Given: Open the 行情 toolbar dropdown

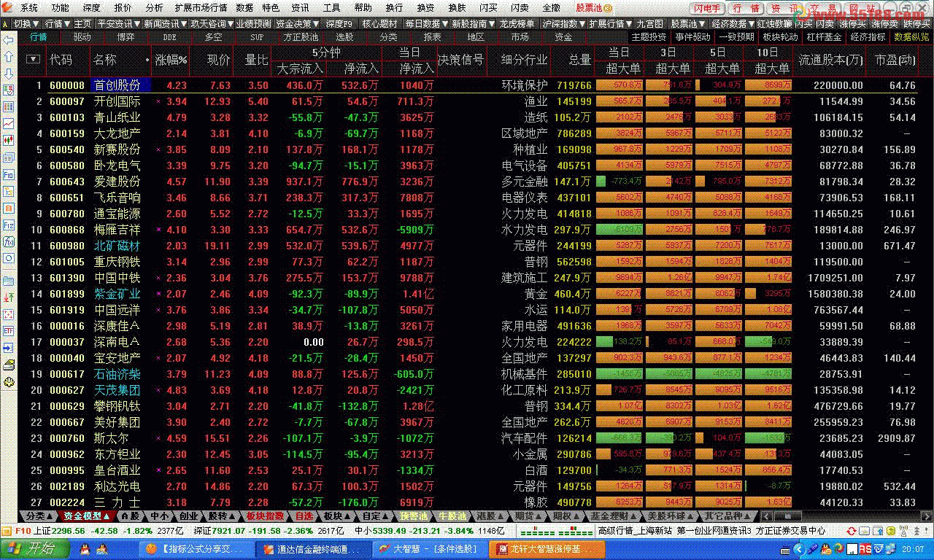Looking at the screenshot, I should tap(58, 23).
